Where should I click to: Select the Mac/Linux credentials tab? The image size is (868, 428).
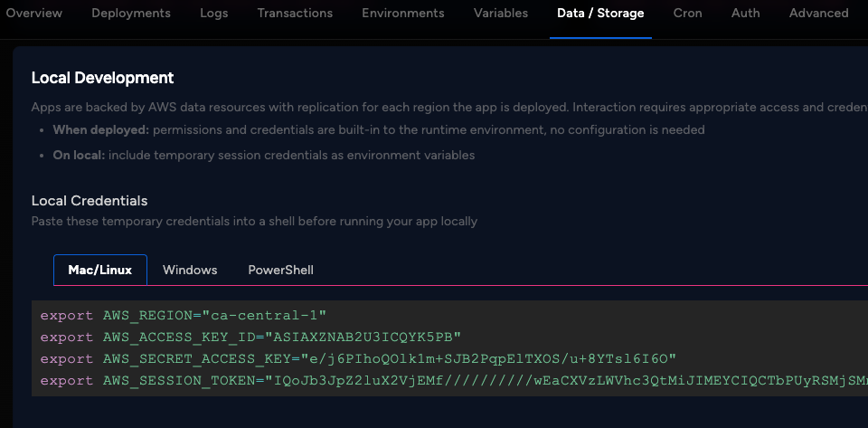pos(100,270)
